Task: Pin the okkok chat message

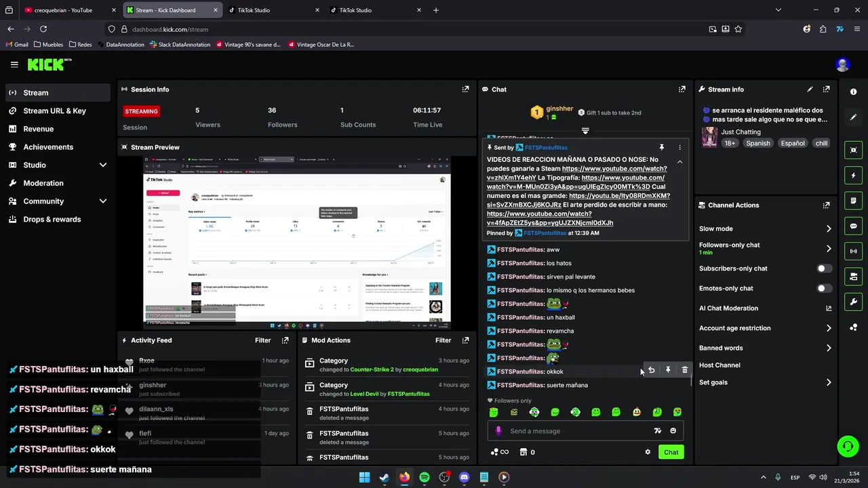Action: [x=668, y=370]
